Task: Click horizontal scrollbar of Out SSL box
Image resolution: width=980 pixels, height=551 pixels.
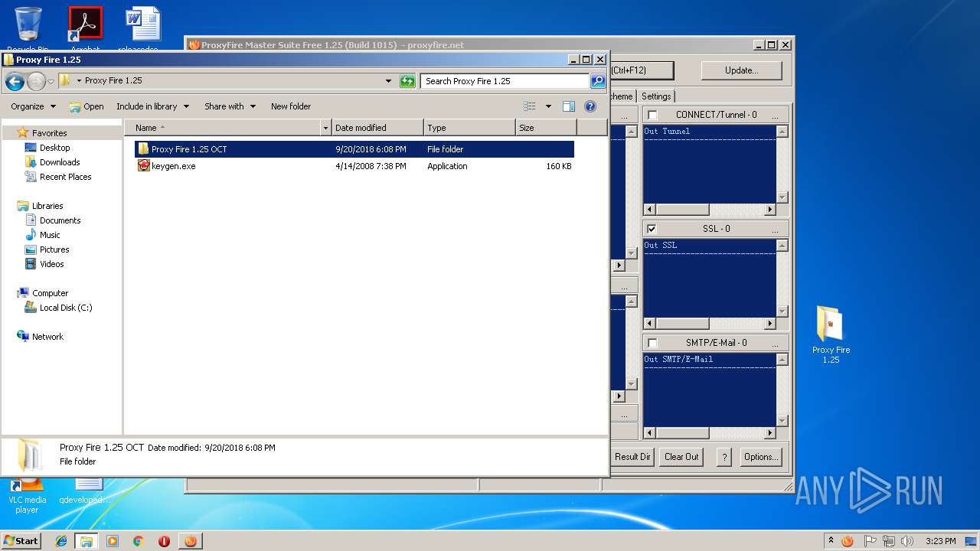Action: tap(710, 323)
